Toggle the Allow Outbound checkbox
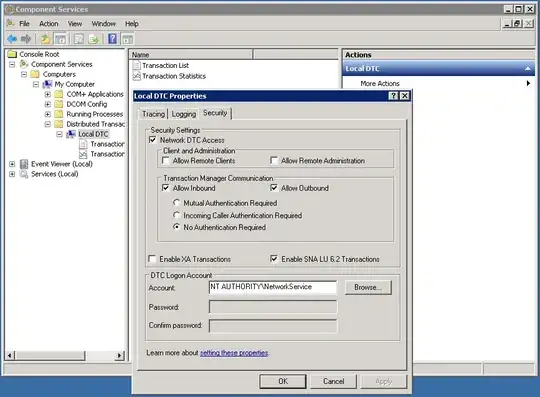540x397 pixels. click(274, 188)
